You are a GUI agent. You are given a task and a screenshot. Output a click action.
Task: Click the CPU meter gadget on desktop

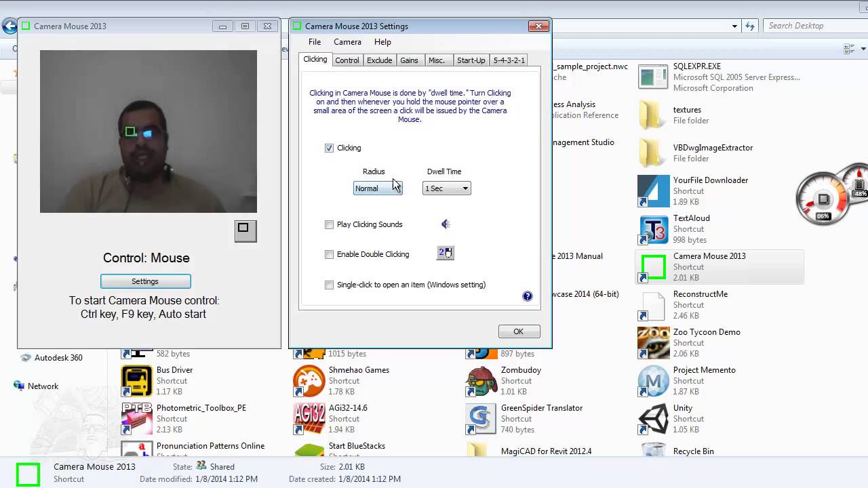(x=822, y=199)
